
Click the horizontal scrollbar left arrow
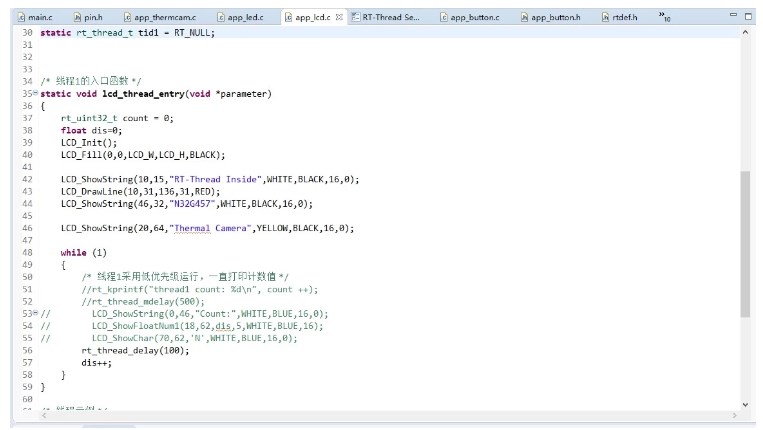coord(44,415)
